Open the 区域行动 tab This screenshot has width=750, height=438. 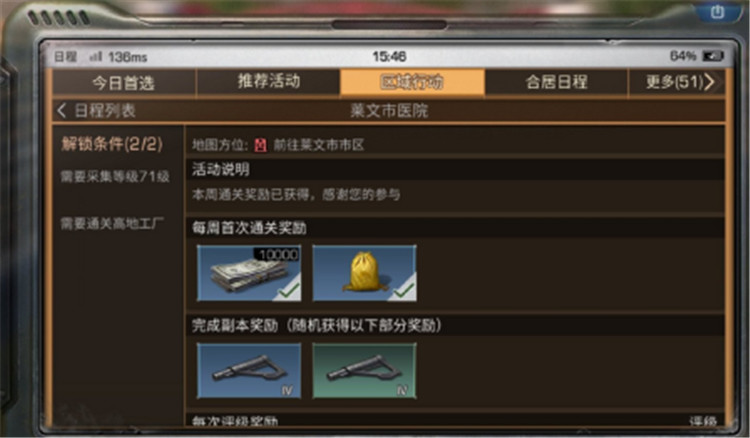412,82
